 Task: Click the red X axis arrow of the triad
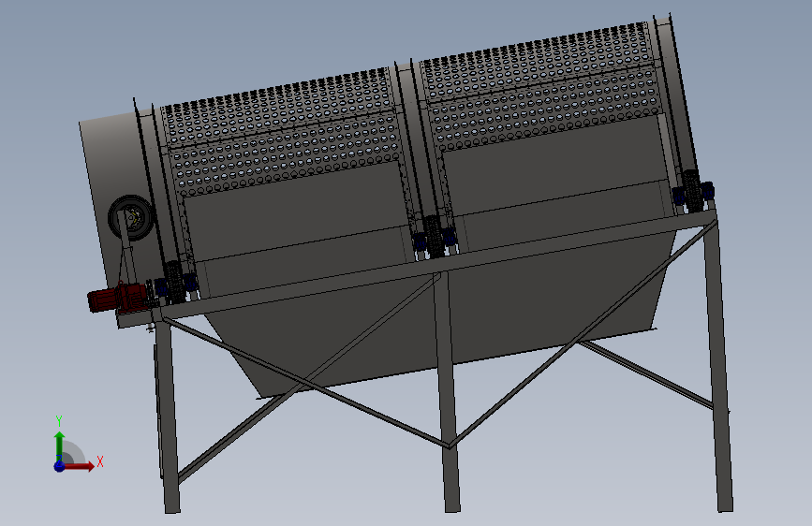79,466
